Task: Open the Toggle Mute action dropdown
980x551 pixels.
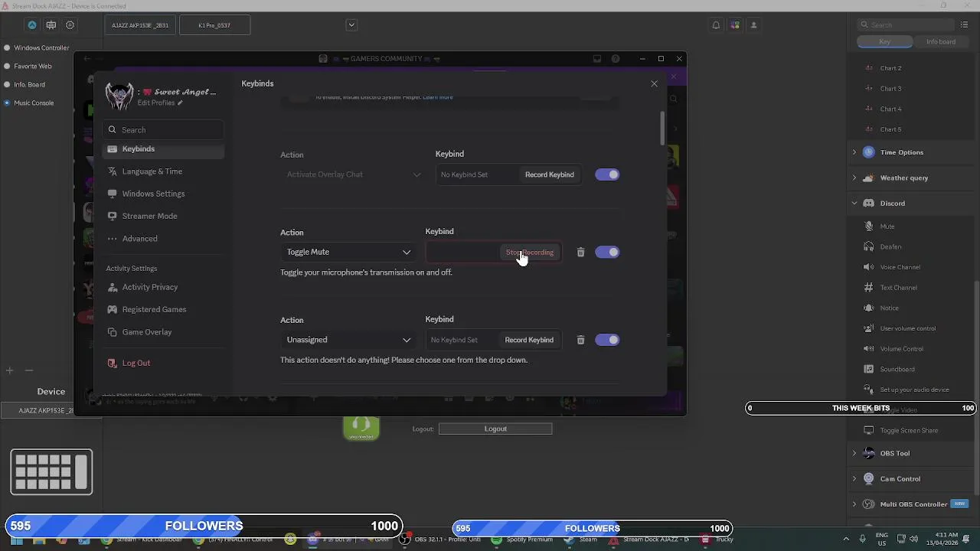Action: (348, 252)
